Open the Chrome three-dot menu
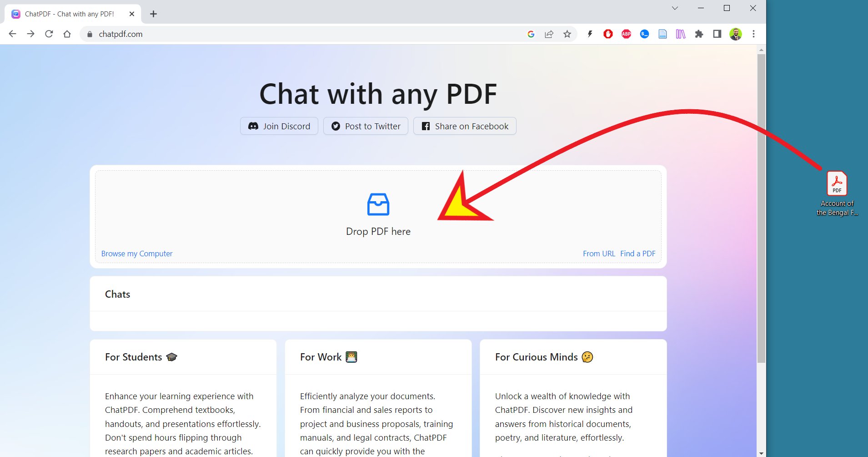Screen dimensions: 868x457 (x=753, y=34)
